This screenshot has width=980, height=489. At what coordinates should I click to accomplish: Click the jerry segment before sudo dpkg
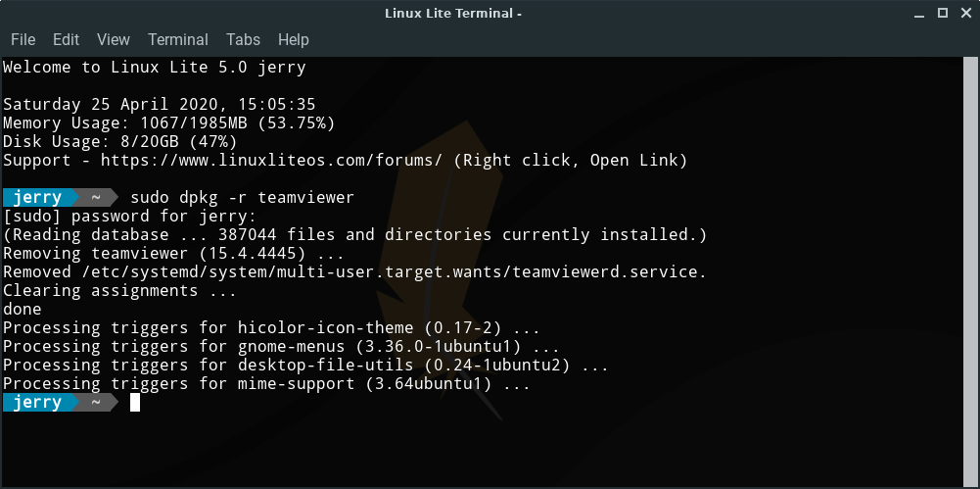pyautogui.click(x=37, y=198)
